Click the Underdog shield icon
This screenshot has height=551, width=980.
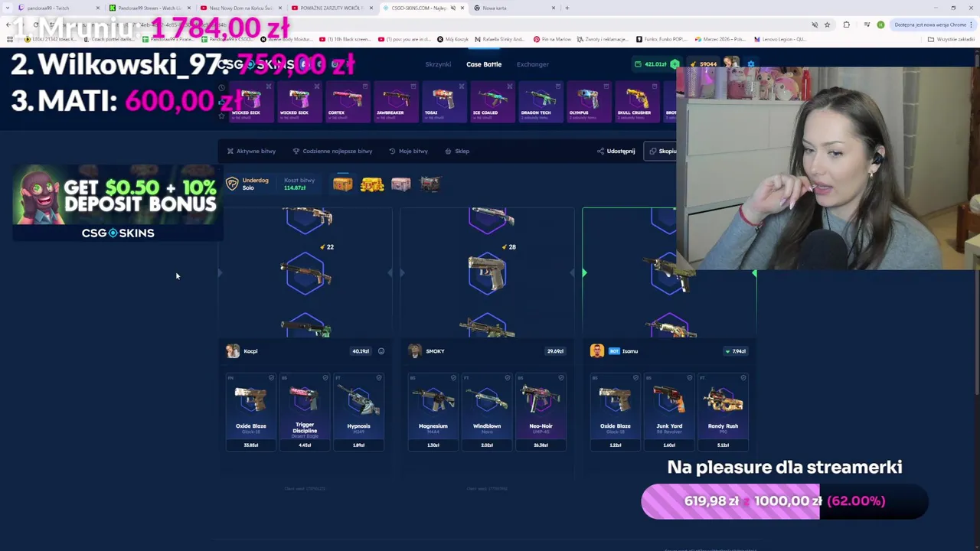click(232, 184)
